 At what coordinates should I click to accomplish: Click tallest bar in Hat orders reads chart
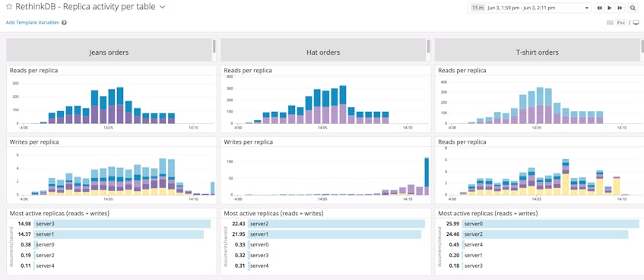coord(343,104)
